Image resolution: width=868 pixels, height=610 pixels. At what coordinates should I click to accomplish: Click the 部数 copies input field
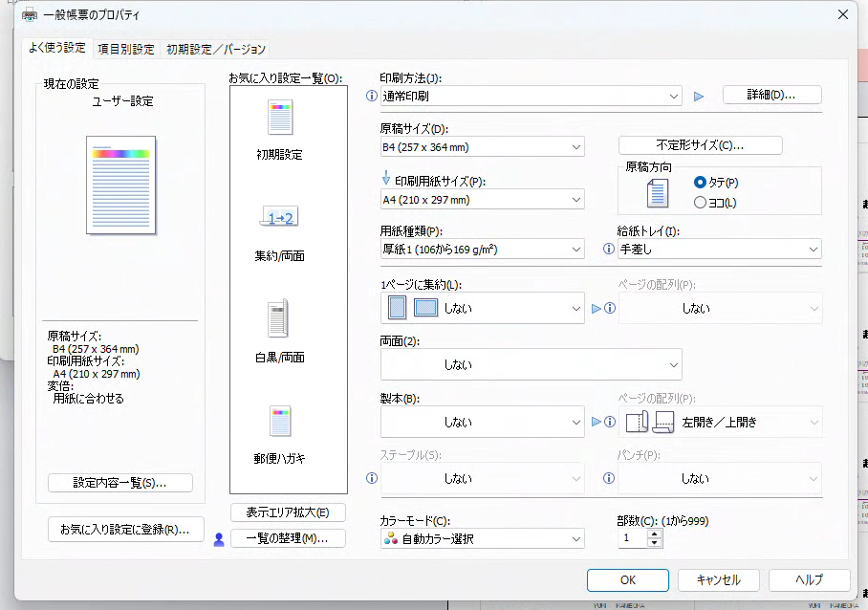(x=632, y=538)
